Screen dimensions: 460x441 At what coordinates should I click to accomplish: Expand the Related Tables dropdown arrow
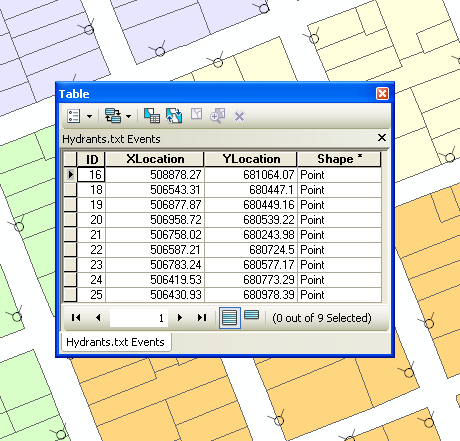pos(129,116)
